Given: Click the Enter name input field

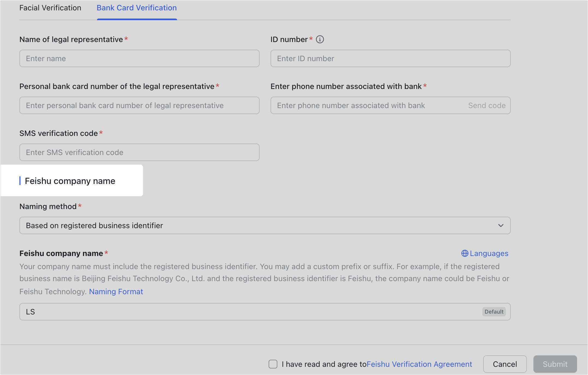Looking at the screenshot, I should point(139,58).
